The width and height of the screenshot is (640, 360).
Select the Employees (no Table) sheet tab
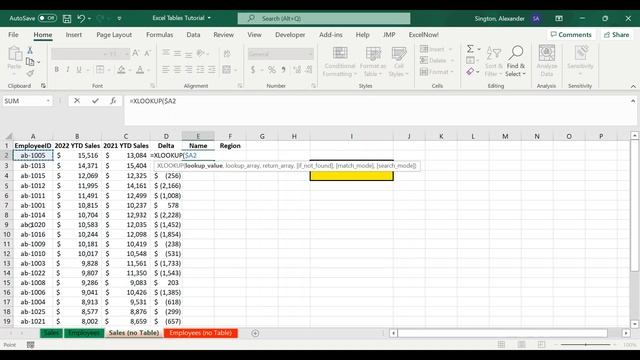tap(200, 333)
